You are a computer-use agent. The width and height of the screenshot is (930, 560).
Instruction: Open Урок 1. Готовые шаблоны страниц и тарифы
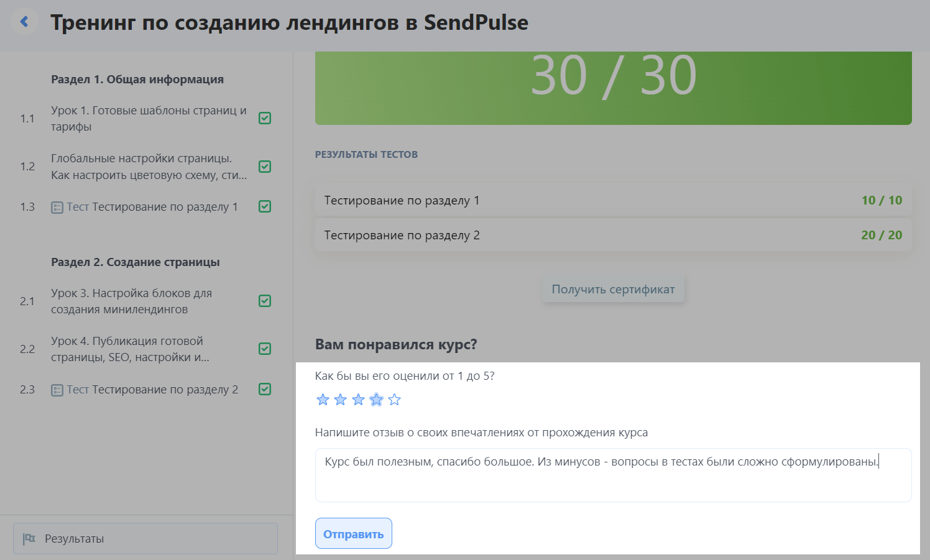click(x=149, y=118)
